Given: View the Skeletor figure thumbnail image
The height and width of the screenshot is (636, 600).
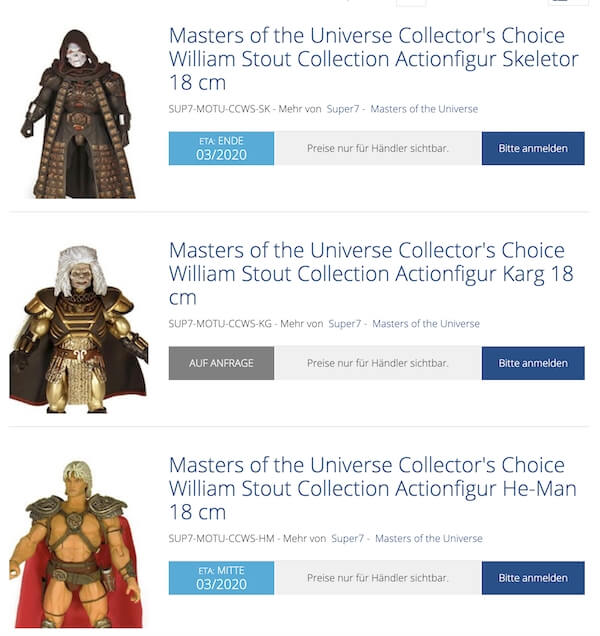Looking at the screenshot, I should [78, 114].
